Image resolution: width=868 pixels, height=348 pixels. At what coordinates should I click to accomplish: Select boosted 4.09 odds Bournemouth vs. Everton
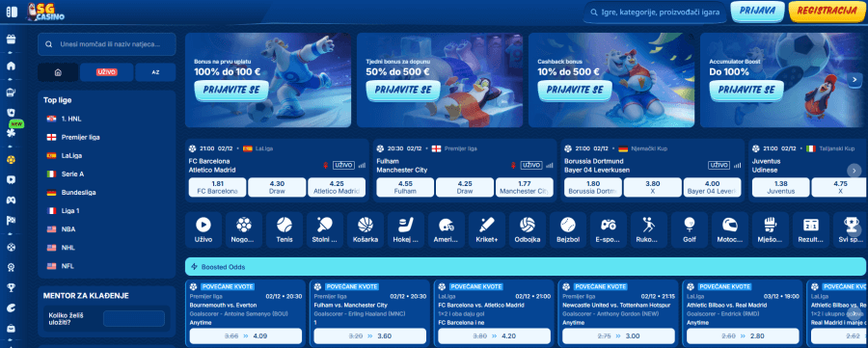(x=246, y=335)
